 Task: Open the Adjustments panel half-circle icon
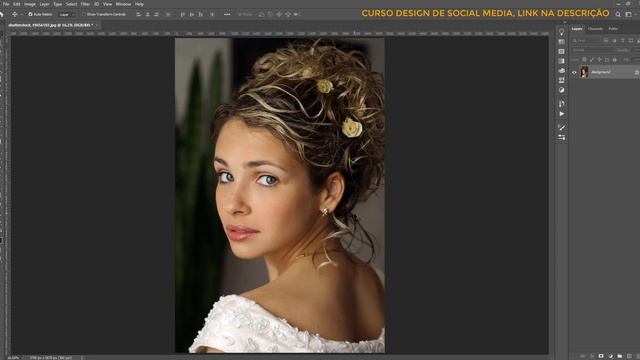tap(562, 90)
